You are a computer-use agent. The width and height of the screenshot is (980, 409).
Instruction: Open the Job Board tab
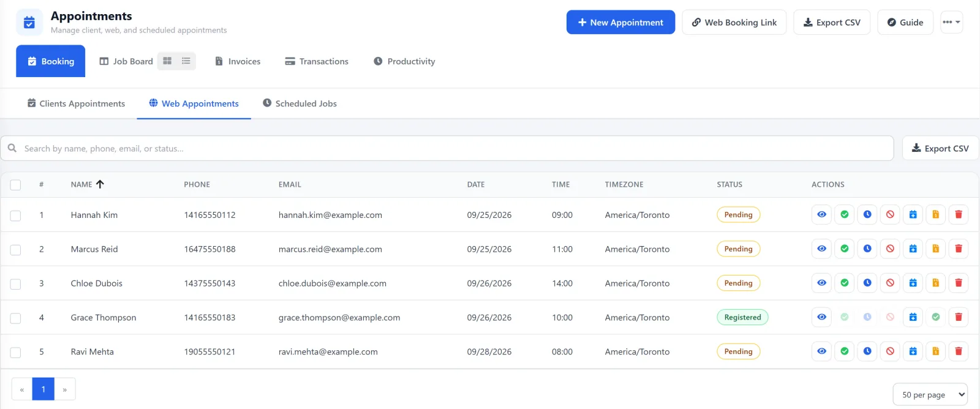pos(126,61)
